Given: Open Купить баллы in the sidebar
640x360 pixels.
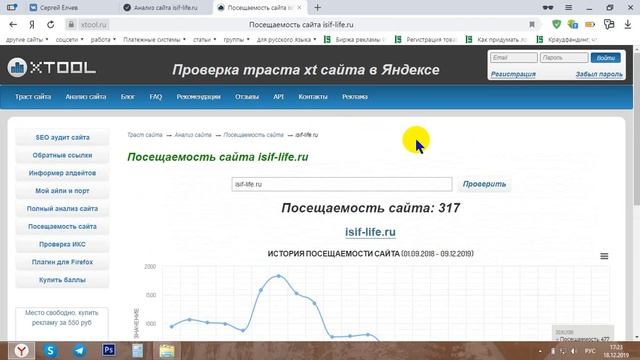Looking at the screenshot, I should [62, 280].
